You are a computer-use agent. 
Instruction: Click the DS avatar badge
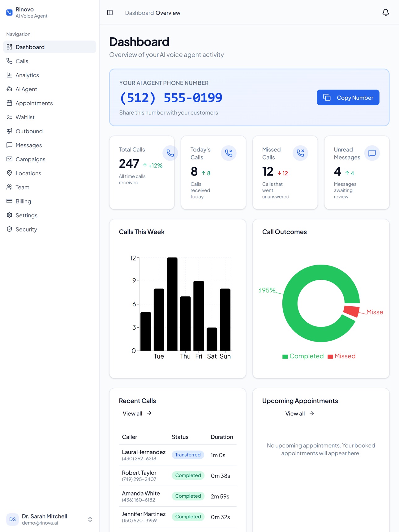coord(12,519)
